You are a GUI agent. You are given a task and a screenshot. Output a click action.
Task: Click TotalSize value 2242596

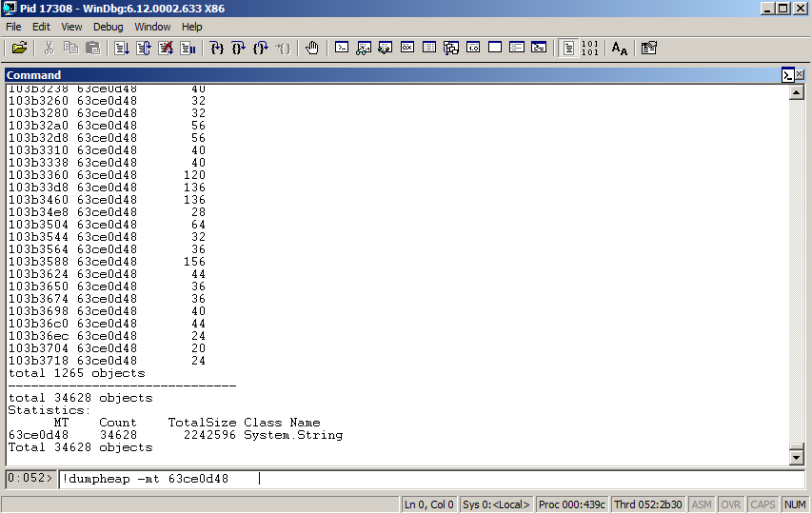(x=209, y=435)
